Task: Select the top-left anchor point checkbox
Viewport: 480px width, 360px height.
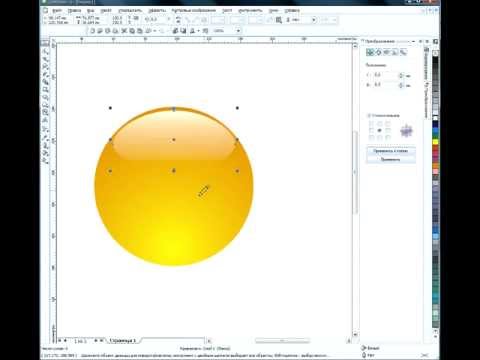Action: coord(371,123)
